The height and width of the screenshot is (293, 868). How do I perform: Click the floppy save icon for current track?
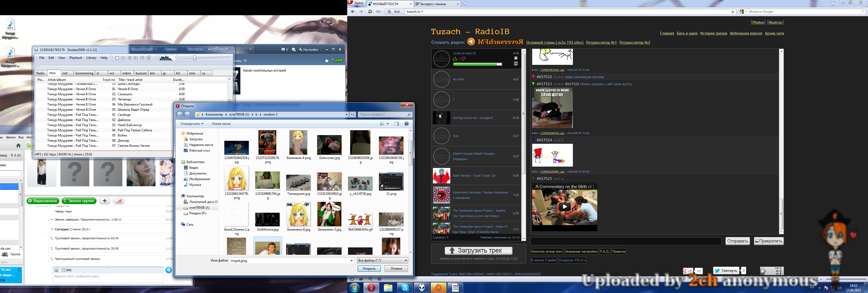516,64
